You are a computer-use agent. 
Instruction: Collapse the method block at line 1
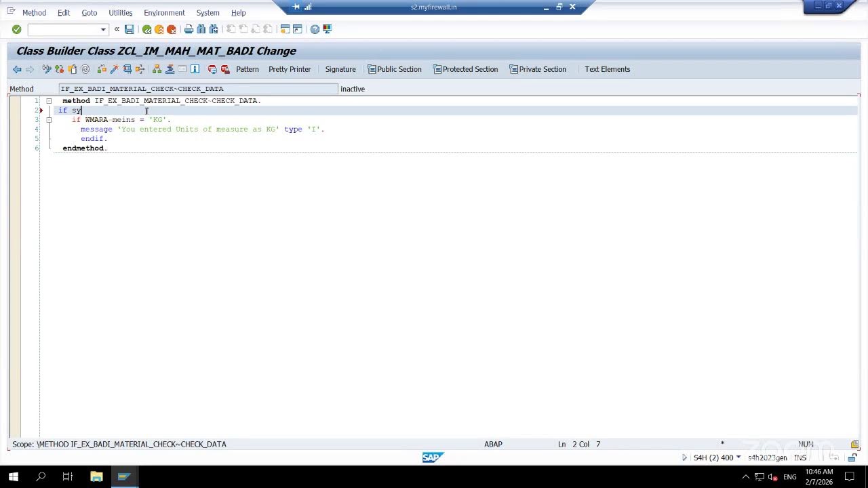click(49, 100)
